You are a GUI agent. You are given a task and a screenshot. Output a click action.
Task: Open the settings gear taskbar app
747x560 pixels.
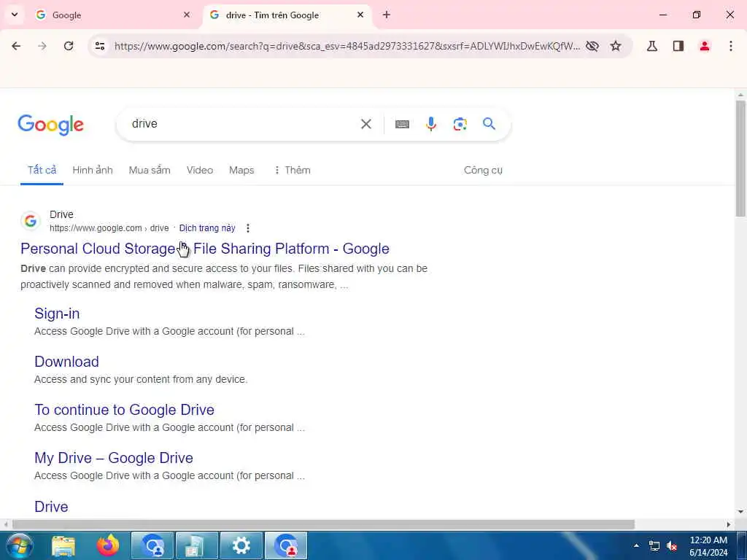tap(241, 545)
